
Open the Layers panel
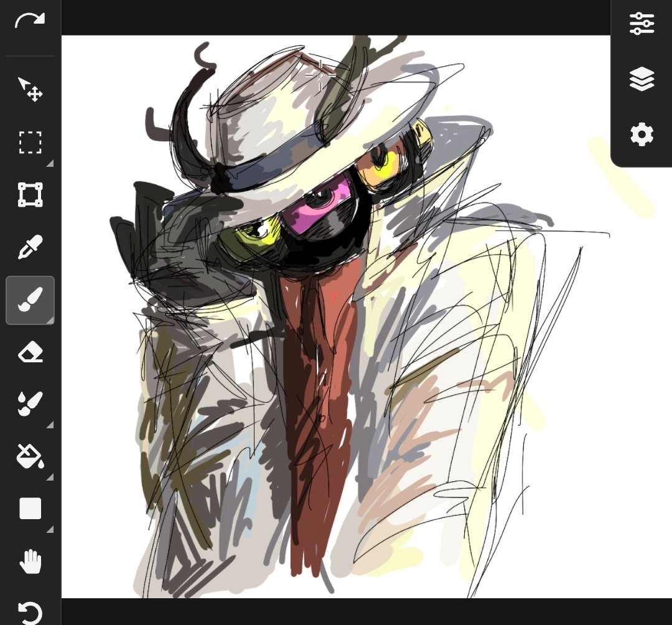642,79
